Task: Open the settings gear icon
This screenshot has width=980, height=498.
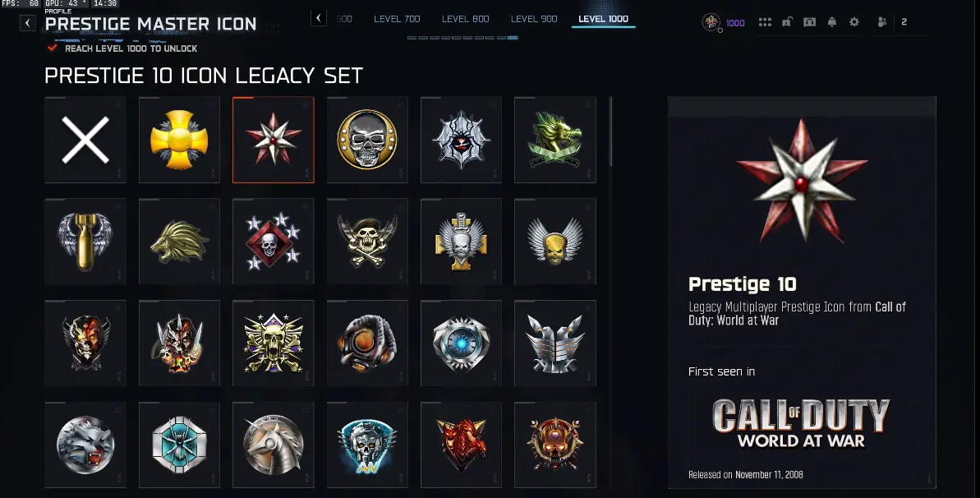Action: tap(853, 22)
